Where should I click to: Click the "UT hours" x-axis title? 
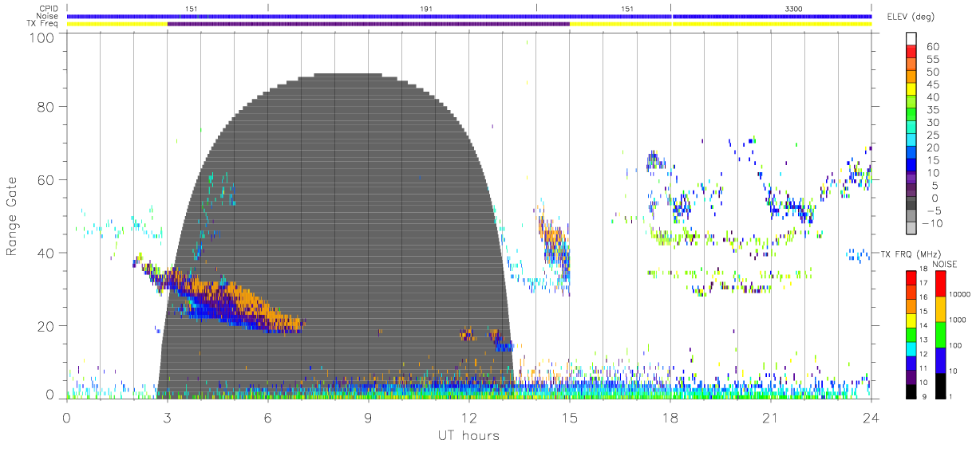click(468, 436)
